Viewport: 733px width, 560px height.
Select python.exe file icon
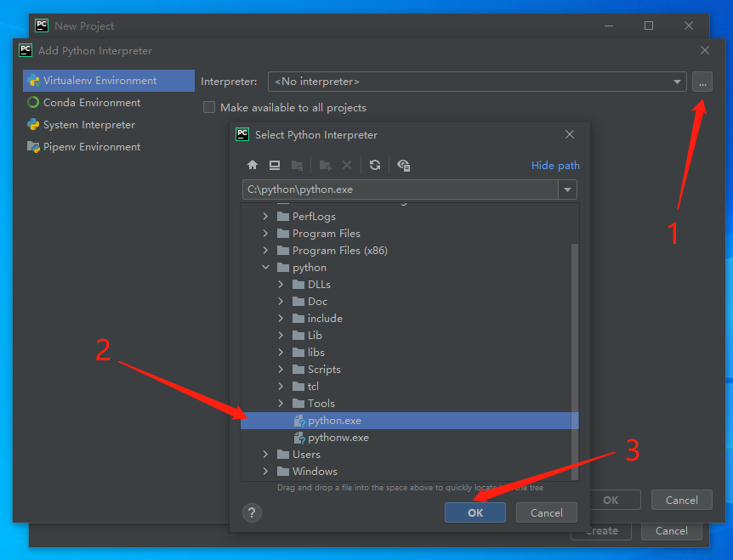tap(299, 421)
